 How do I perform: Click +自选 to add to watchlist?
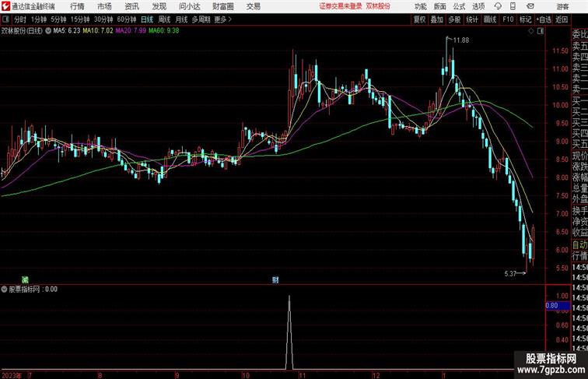pyautogui.click(x=544, y=19)
